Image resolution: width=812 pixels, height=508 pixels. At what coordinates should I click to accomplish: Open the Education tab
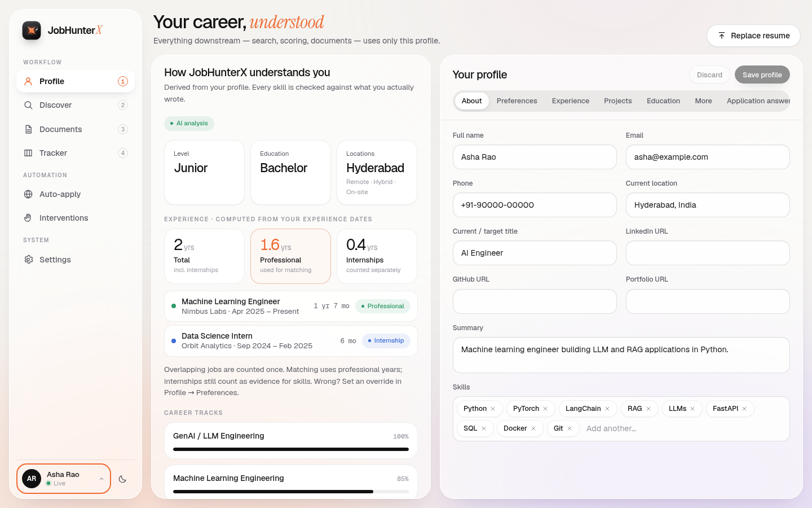tap(663, 101)
